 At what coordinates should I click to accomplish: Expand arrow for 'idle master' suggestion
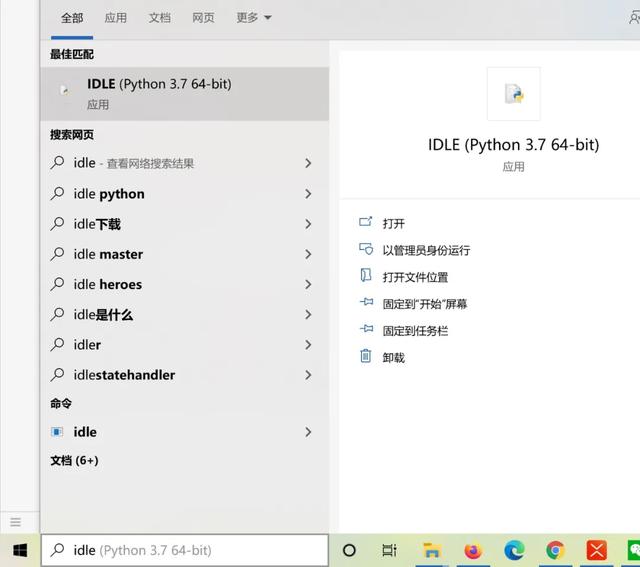pyautogui.click(x=308, y=254)
